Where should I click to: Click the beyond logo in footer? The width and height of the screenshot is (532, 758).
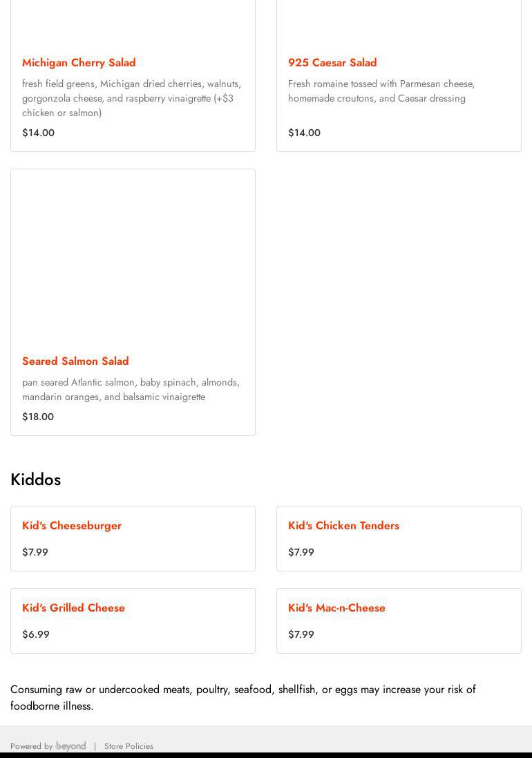point(71,746)
